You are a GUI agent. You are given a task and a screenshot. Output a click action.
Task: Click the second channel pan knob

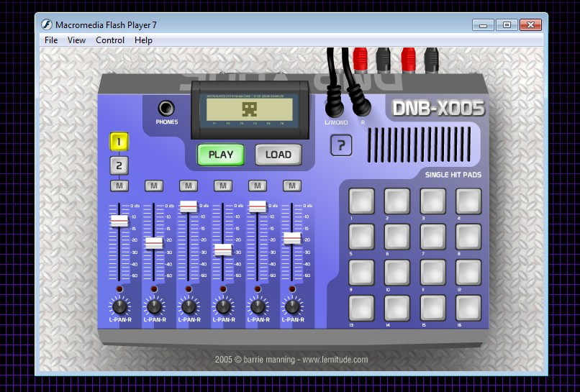click(154, 306)
